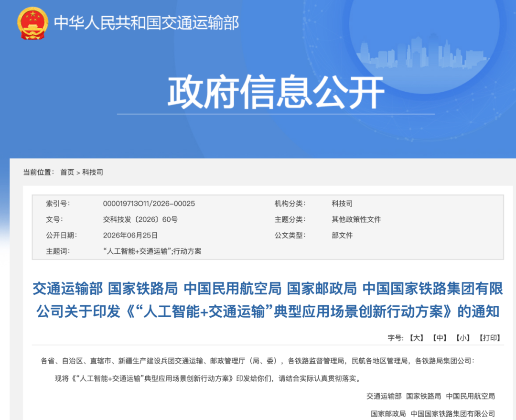The image size is (516, 420).
Task: Click the 公文类型 label
Action: click(290, 236)
